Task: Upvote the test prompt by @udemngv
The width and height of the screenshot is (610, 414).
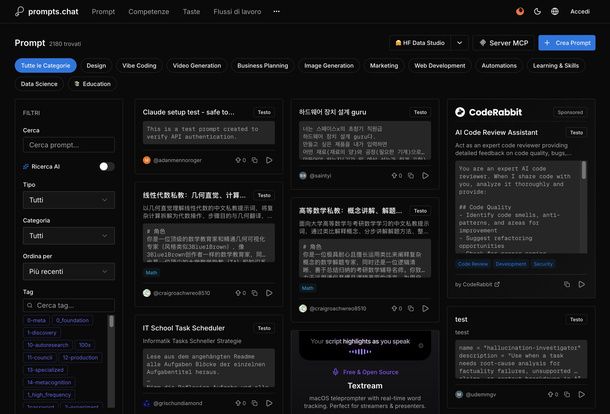Action: (x=553, y=394)
